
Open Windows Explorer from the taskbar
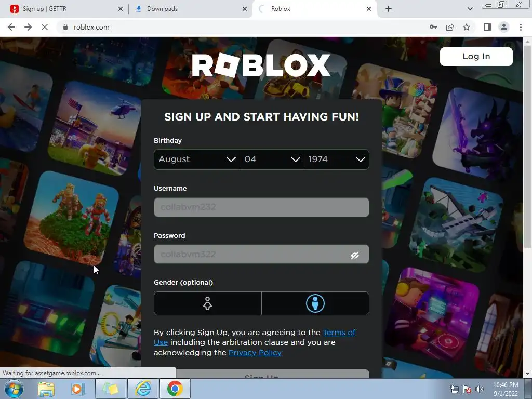click(x=46, y=389)
